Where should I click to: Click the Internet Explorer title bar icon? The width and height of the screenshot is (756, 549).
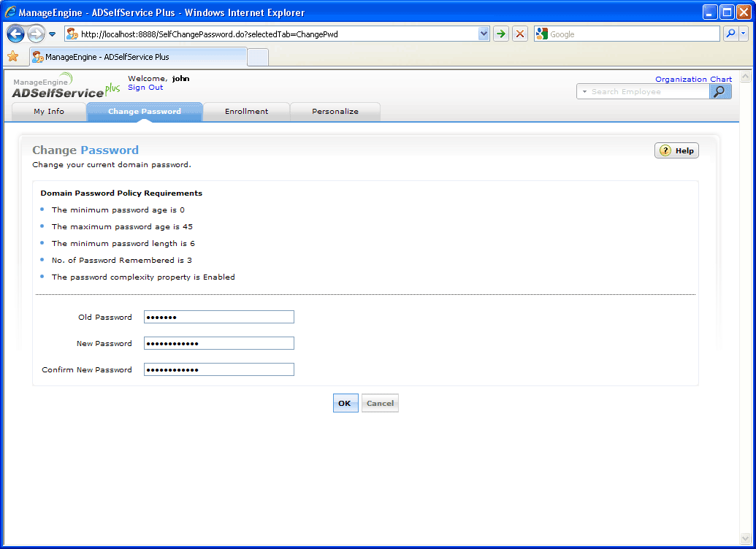[10, 12]
